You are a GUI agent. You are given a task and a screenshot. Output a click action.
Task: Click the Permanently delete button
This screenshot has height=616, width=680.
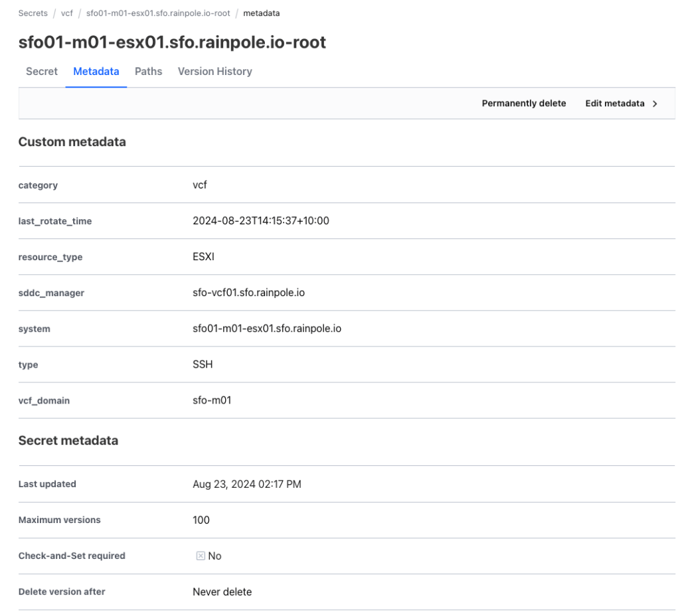point(523,103)
